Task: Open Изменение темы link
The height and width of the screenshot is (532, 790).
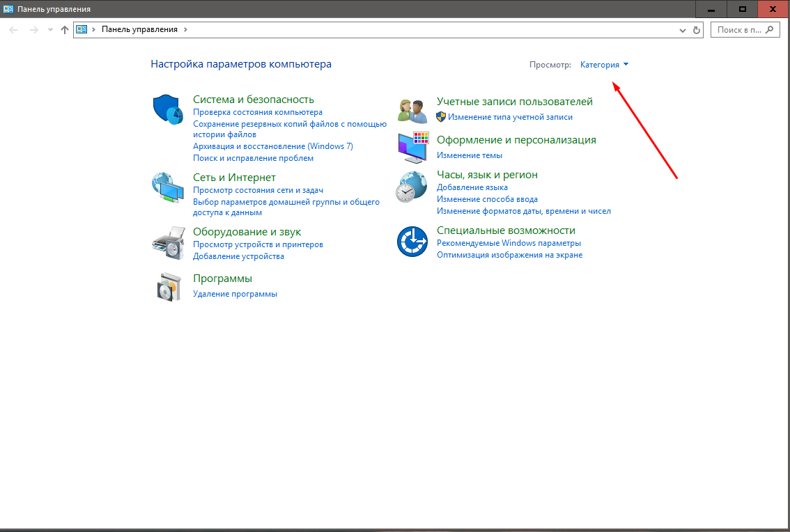Action: [x=469, y=156]
